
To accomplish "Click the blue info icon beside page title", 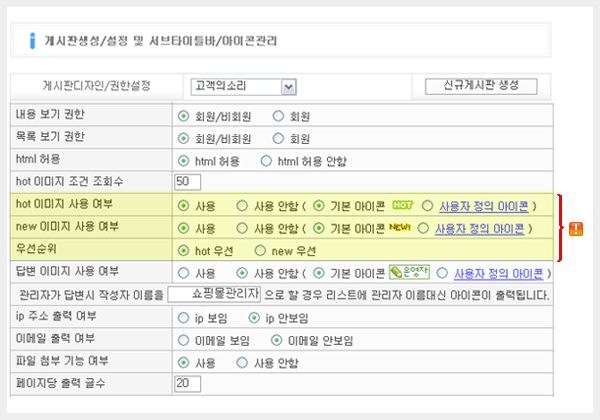I will coord(32,41).
